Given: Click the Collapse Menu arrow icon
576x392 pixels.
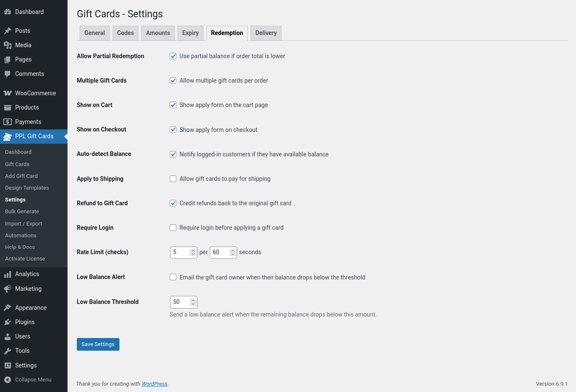Looking at the screenshot, I should 8,380.
